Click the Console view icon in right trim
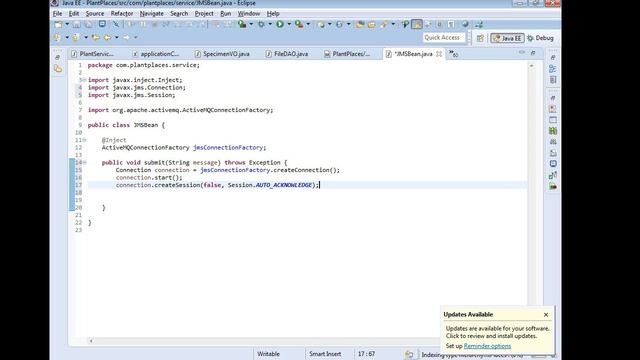 pyautogui.click(x=553, y=164)
